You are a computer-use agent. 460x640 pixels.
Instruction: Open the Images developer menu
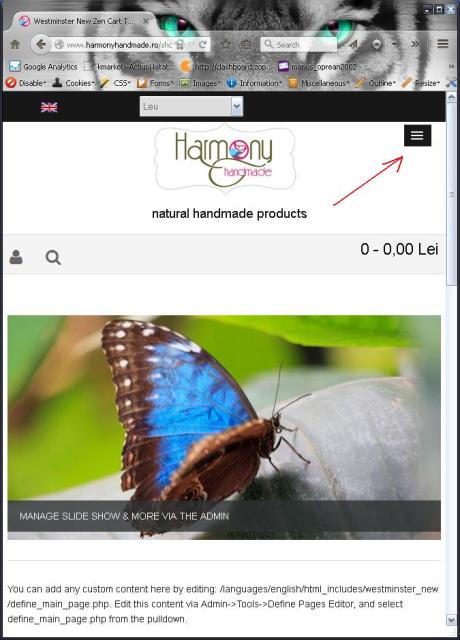(x=200, y=83)
